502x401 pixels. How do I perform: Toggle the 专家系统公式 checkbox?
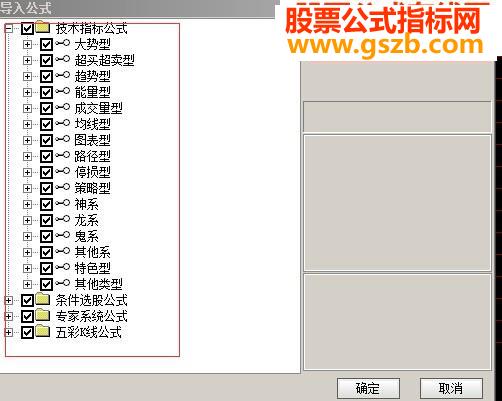(27, 317)
